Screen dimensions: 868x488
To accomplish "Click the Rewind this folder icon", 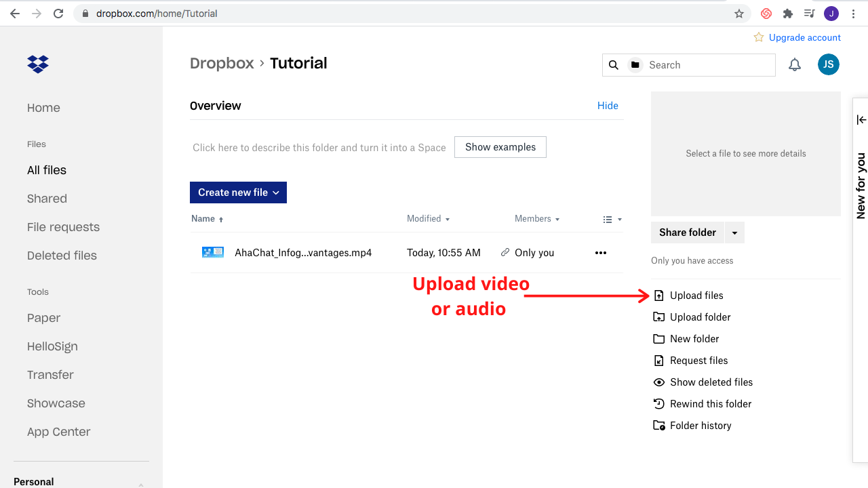I will tap(658, 404).
